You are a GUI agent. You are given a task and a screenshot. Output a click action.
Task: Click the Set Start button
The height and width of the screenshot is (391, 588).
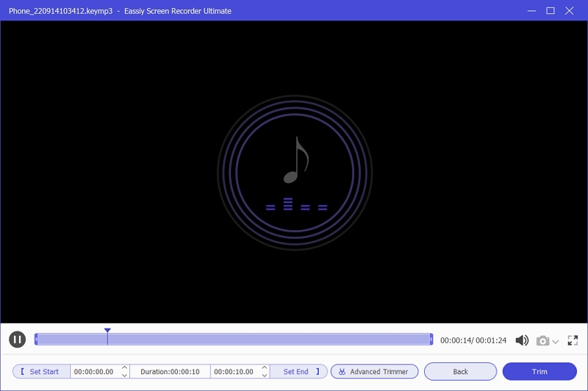tap(41, 371)
